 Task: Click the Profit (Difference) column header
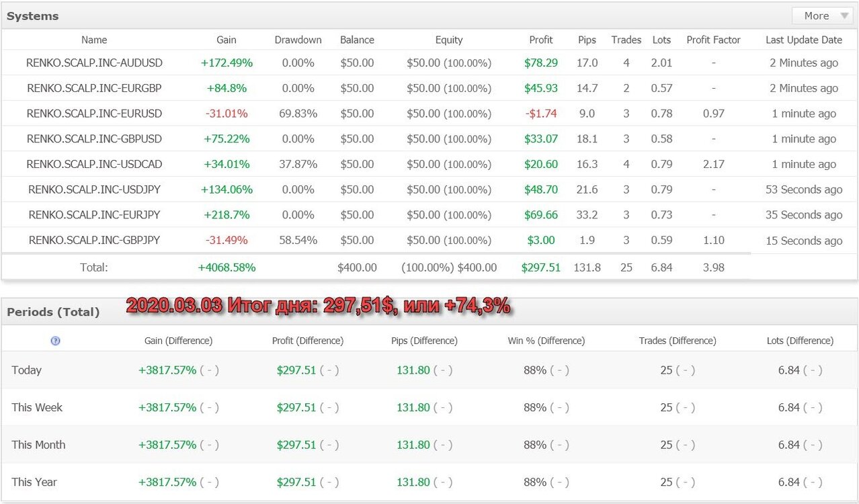(x=308, y=341)
